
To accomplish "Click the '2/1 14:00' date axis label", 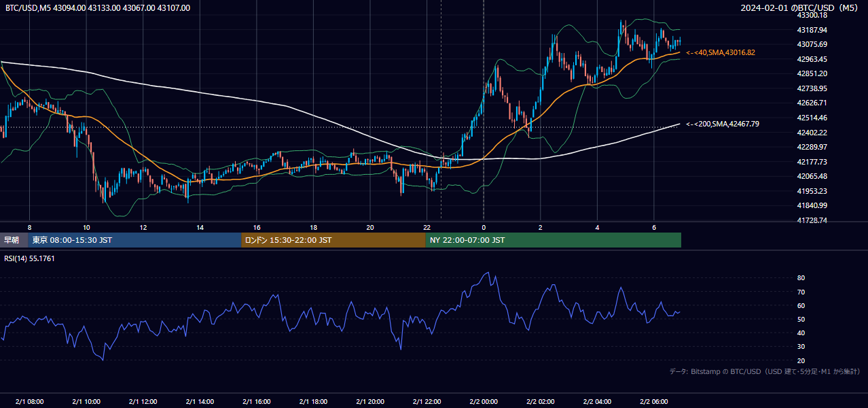I will [x=200, y=401].
